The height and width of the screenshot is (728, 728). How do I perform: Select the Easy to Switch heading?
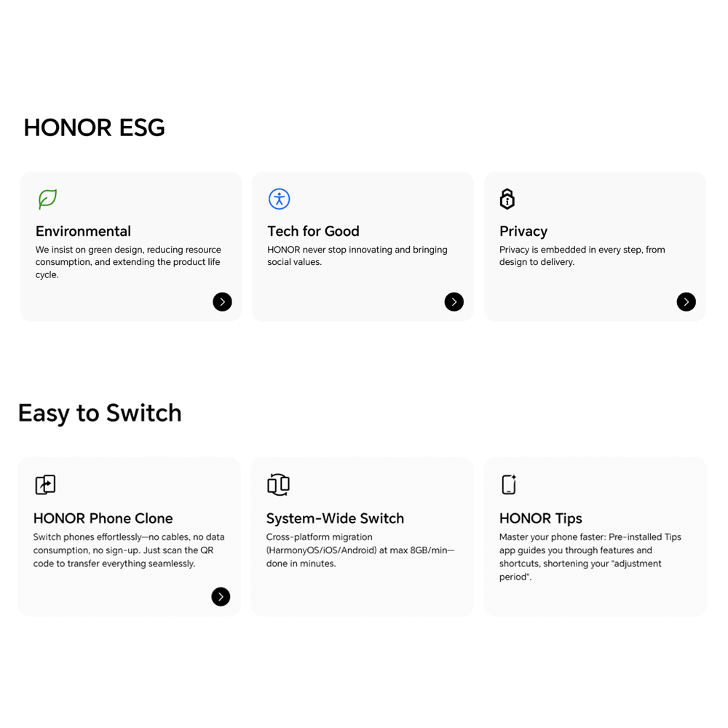click(x=100, y=413)
